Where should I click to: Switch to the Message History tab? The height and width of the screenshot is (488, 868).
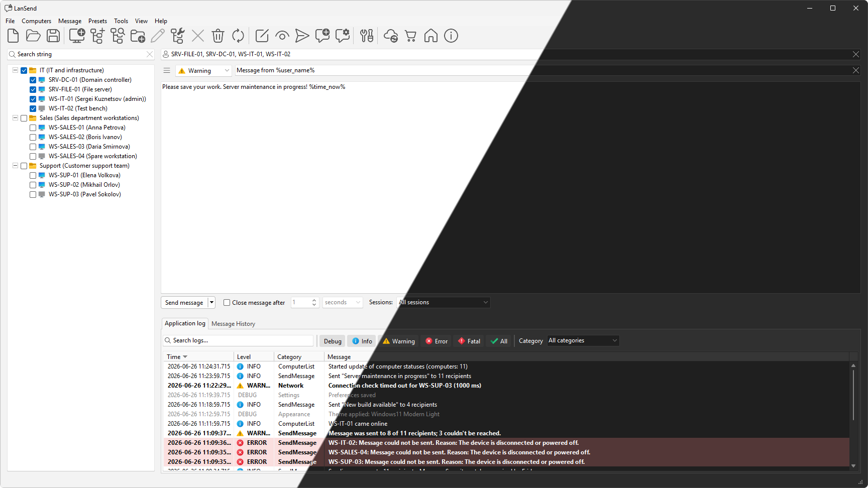(233, 324)
